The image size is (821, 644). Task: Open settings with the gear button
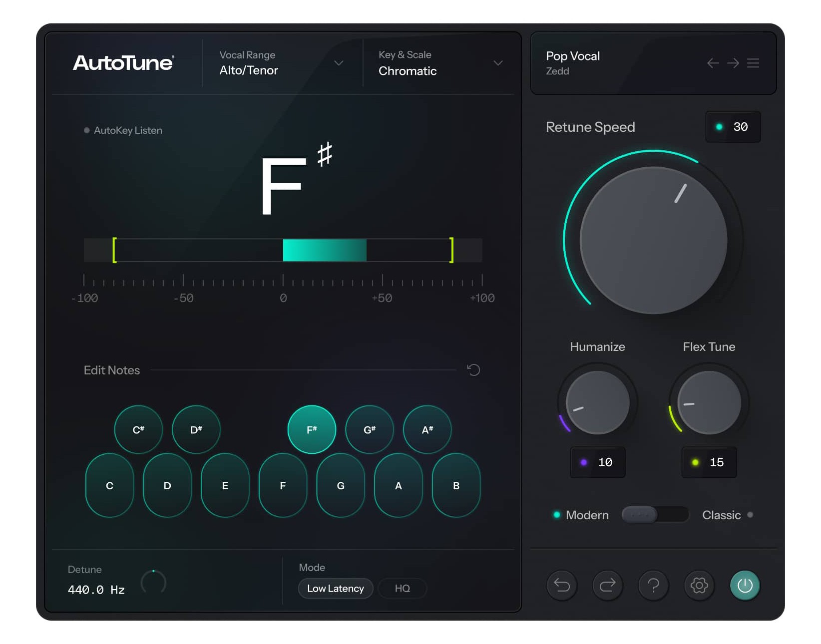699,585
